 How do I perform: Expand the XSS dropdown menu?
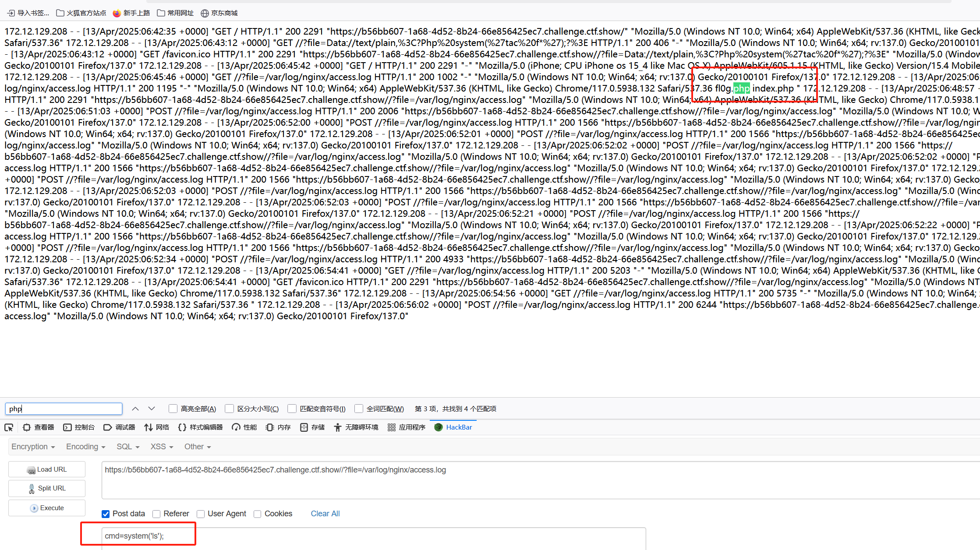tap(162, 447)
